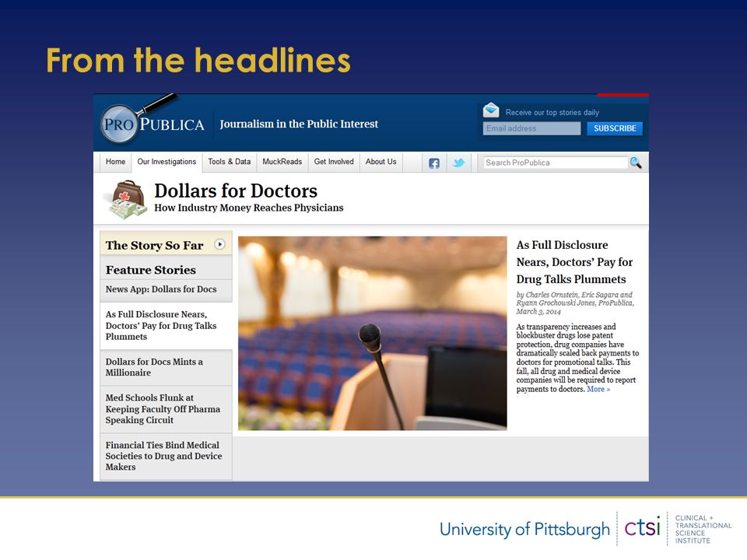Click the Dollars for Doctors heading
The height and width of the screenshot is (560, 747).
pos(236,191)
